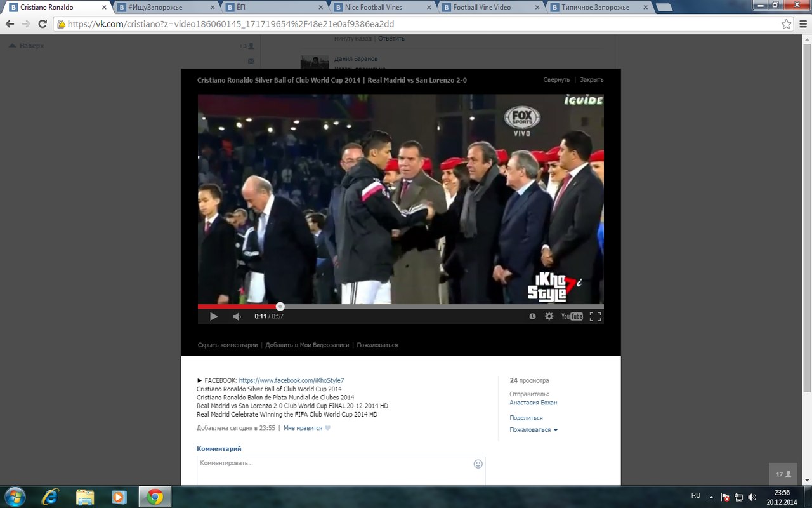812x508 pixels.
Task: Click the video title text
Action: coord(332,80)
